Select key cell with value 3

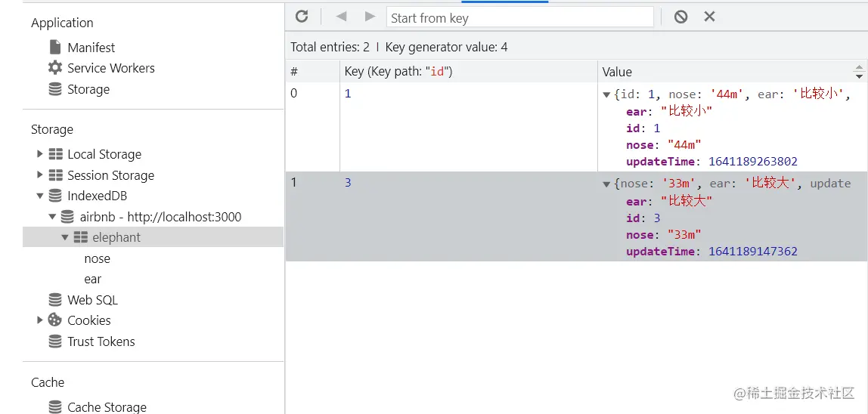pyautogui.click(x=469, y=216)
